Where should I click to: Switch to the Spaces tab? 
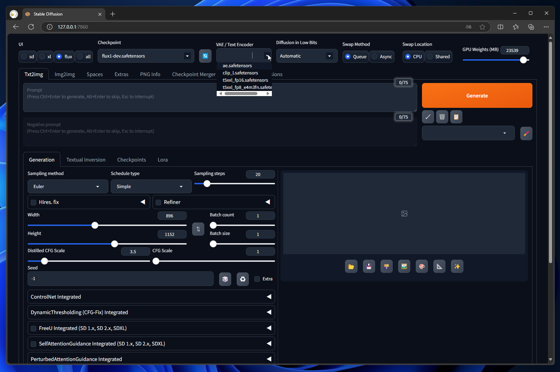click(95, 74)
